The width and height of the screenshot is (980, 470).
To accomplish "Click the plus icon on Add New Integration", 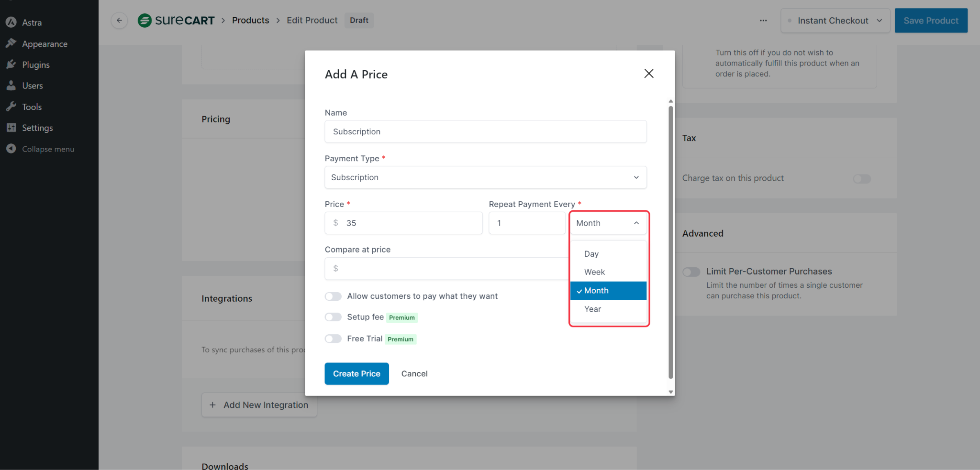I will click(213, 405).
